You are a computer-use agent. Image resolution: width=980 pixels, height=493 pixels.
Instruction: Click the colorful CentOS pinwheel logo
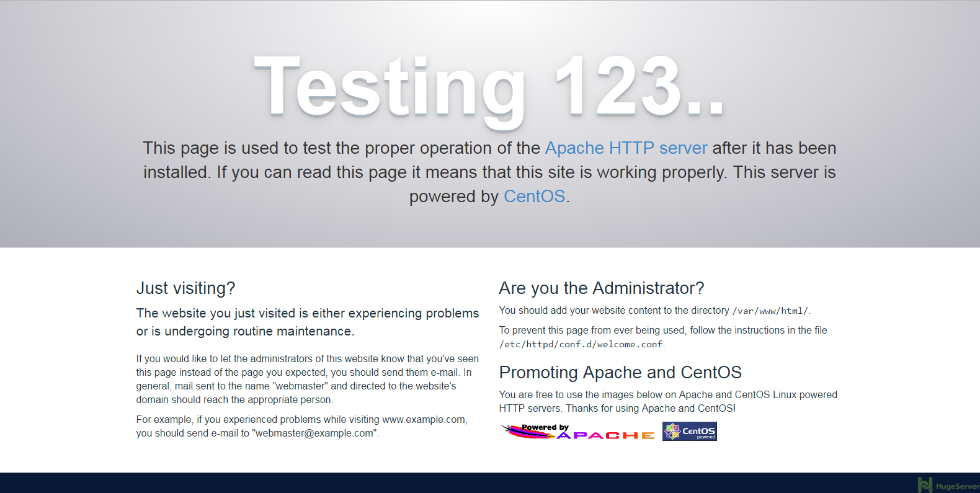672,431
